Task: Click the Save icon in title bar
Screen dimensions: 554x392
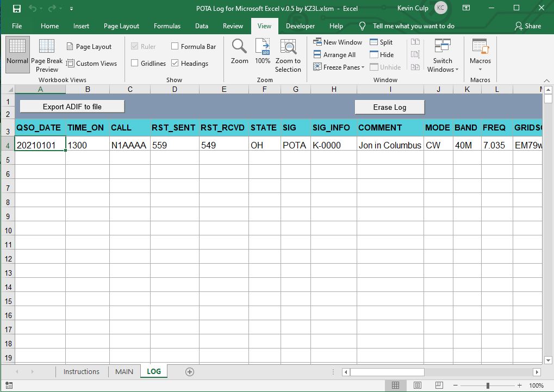Action: (x=17, y=9)
